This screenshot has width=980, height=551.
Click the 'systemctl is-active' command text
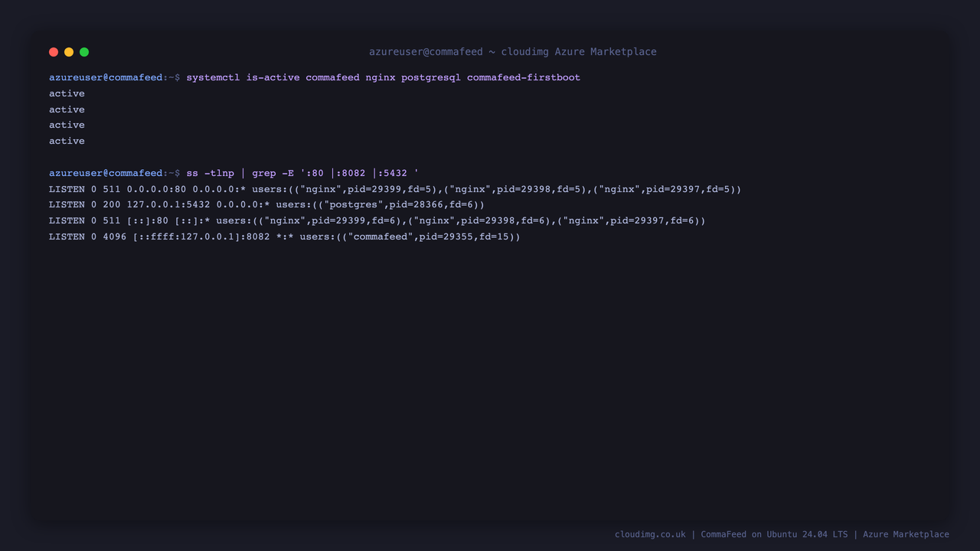point(243,77)
